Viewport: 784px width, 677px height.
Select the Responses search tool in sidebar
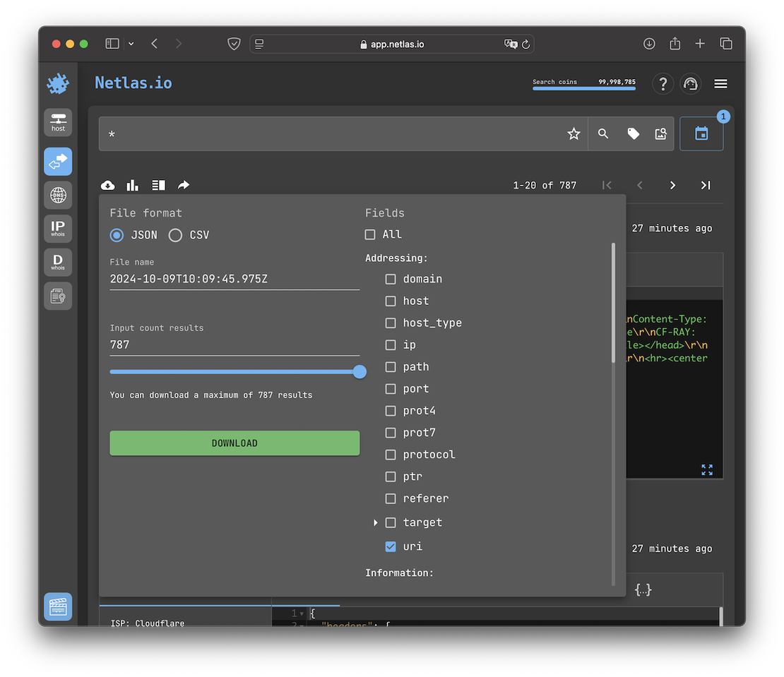click(x=57, y=161)
